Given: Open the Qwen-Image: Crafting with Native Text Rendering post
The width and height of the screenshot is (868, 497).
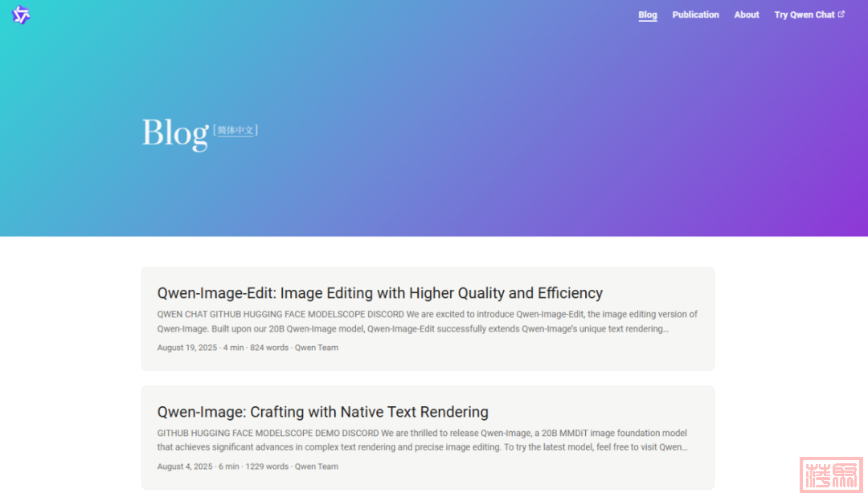Looking at the screenshot, I should [x=322, y=412].
